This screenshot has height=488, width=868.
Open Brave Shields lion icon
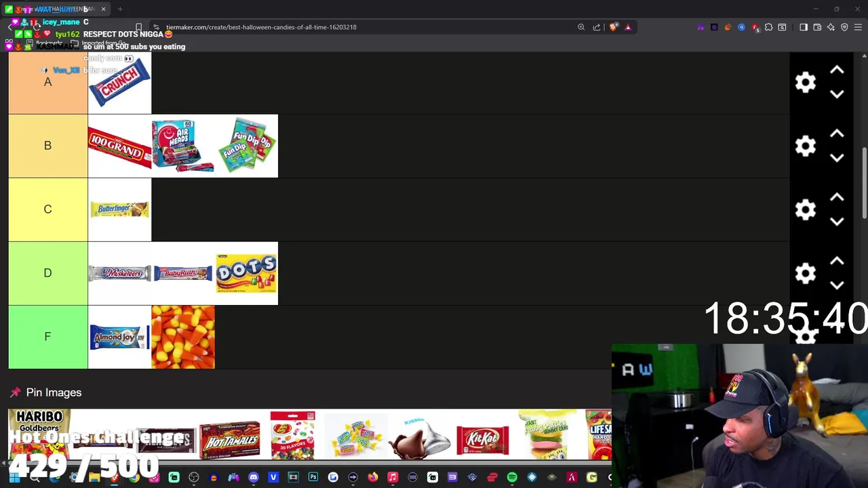point(613,27)
